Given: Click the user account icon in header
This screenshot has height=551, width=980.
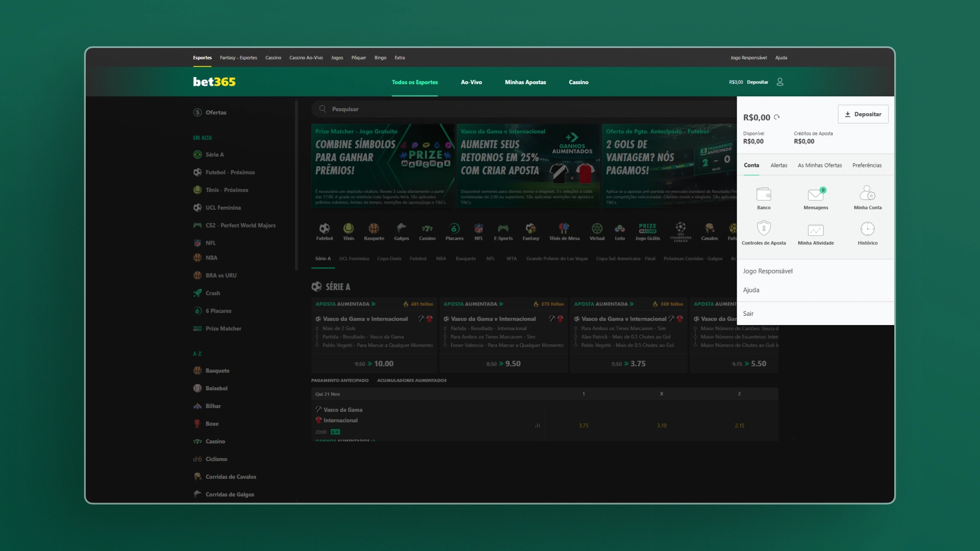Looking at the screenshot, I should [x=780, y=82].
